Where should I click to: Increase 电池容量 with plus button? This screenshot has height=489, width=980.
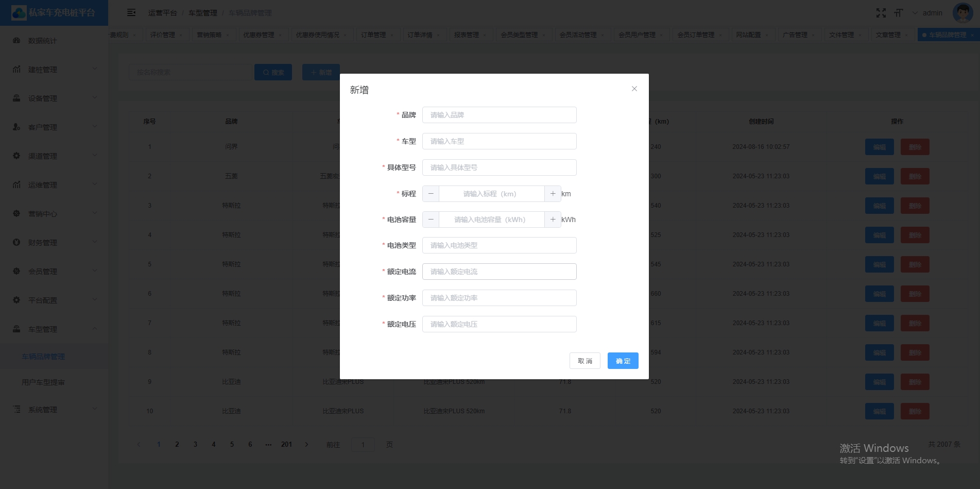[x=553, y=220]
